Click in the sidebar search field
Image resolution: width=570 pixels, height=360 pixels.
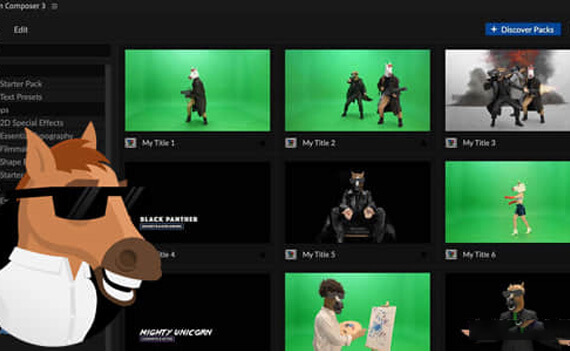55,51
